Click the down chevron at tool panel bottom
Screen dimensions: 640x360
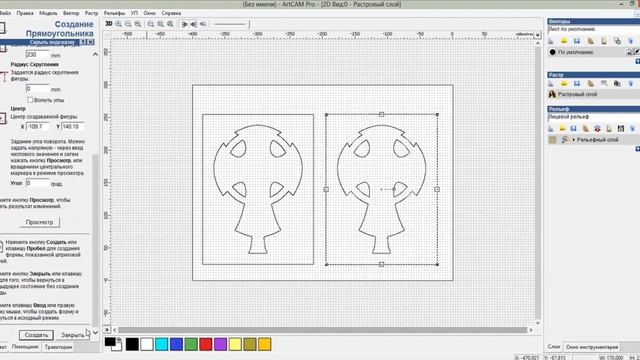click(x=95, y=333)
